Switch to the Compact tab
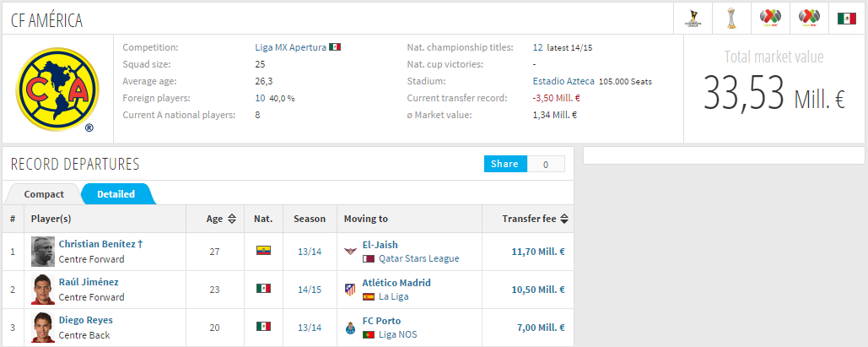Viewport: 868px width, 347px height. click(44, 194)
